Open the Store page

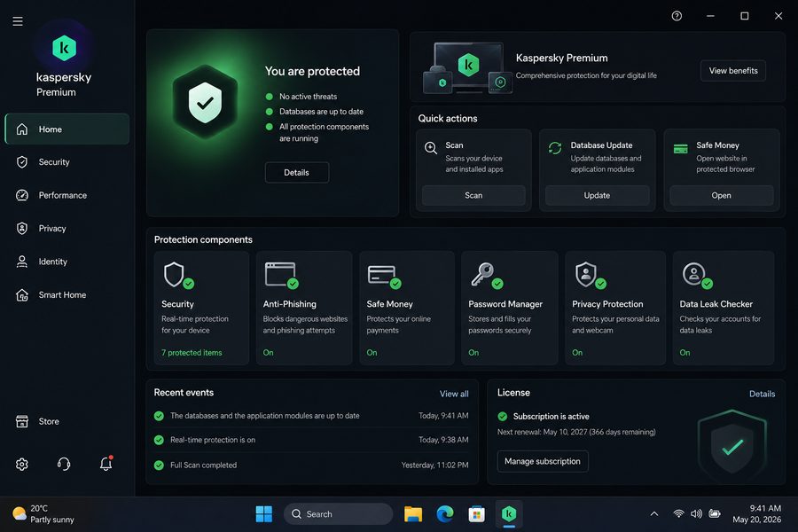[67, 421]
